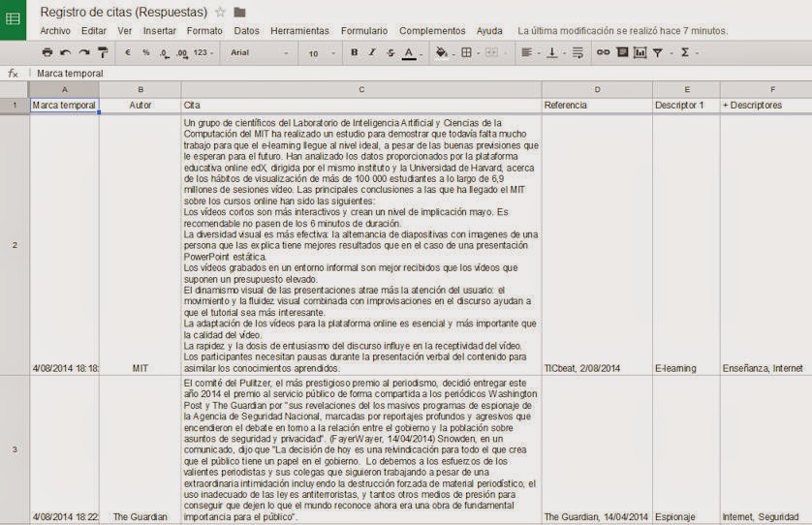The height and width of the screenshot is (525, 812).
Task: Select column F header
Action: tap(766, 89)
